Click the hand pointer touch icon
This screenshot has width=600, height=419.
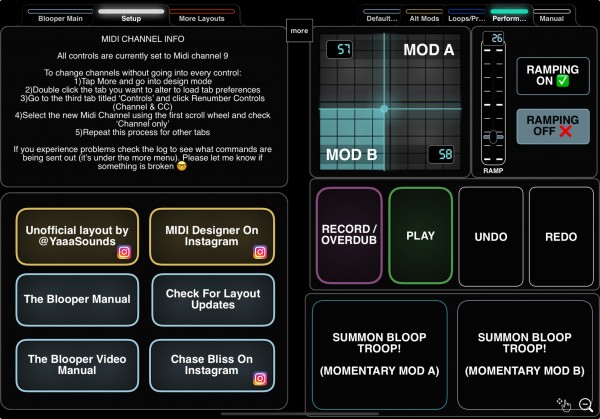[x=564, y=404]
